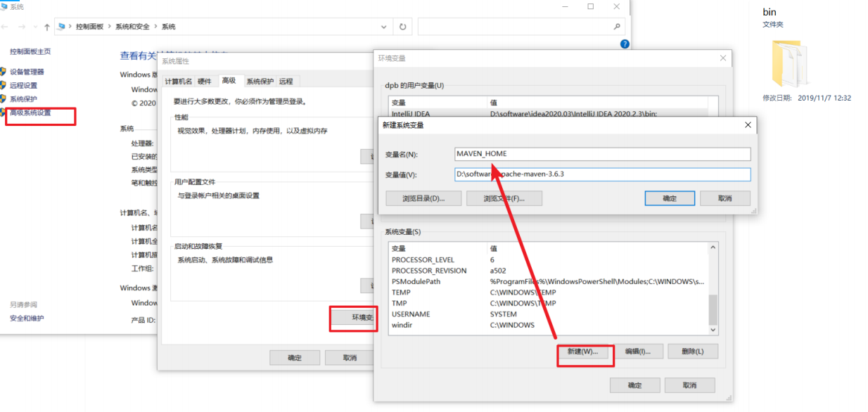Close the 新建系统变量 dialog
The height and width of the screenshot is (412, 868).
[748, 125]
